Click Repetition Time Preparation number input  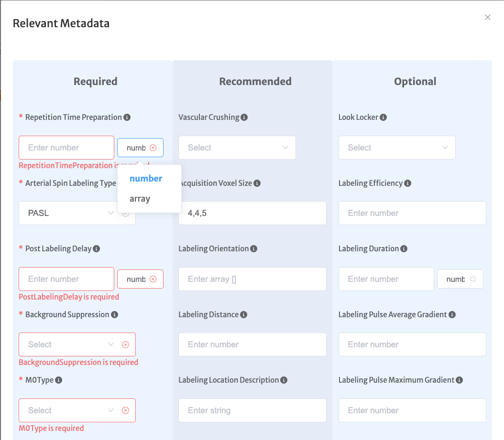pyautogui.click(x=66, y=148)
